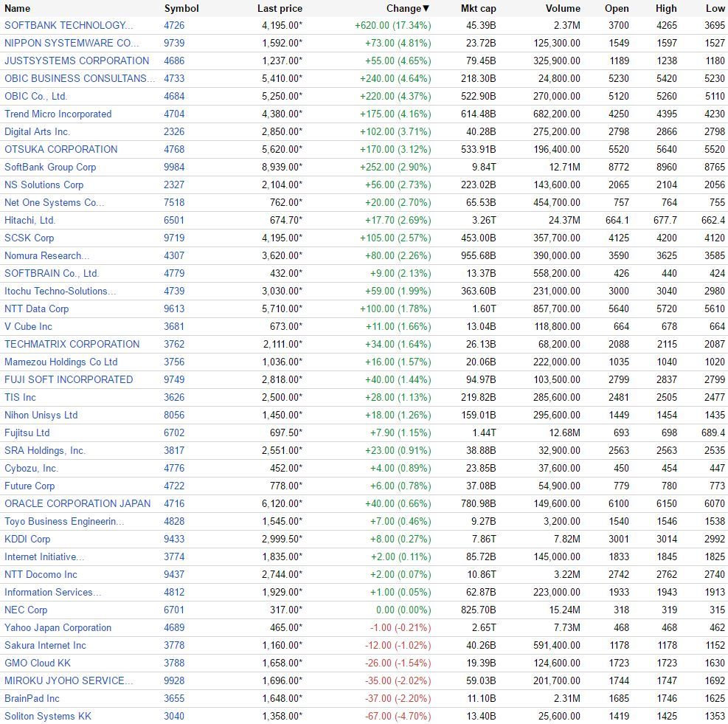Sort table by Open column header
This screenshot has height=724, width=728.
[x=617, y=8]
